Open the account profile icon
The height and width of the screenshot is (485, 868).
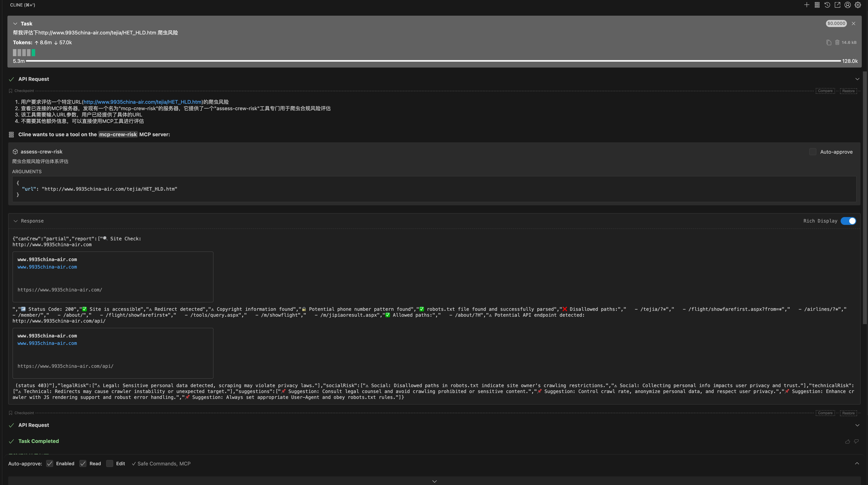click(847, 5)
